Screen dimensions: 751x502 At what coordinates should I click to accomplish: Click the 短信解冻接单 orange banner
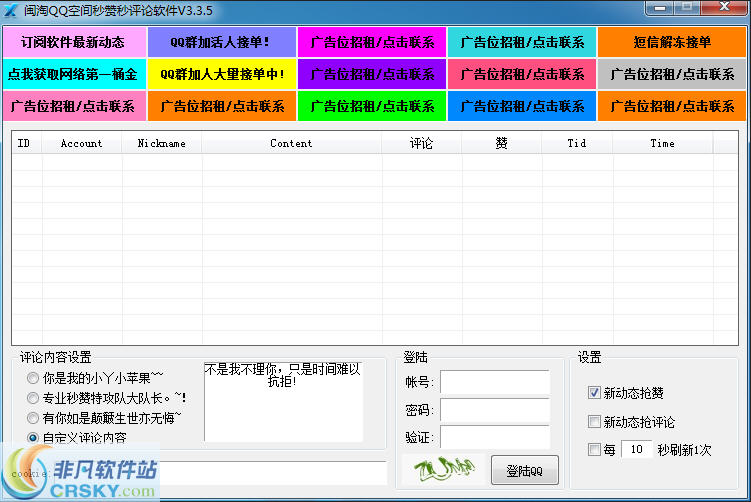point(672,42)
